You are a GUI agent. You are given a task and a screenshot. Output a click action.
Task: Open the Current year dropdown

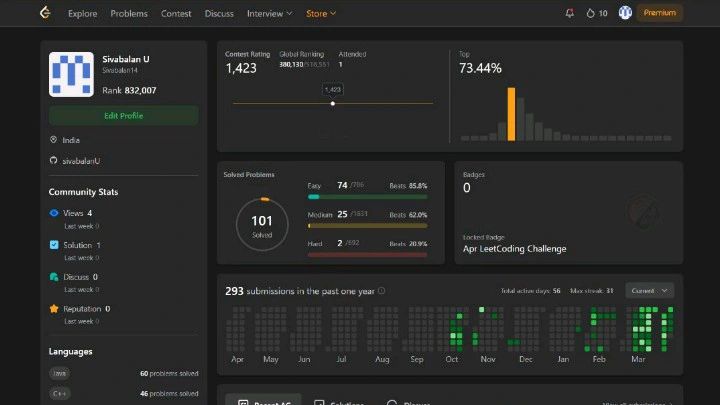[649, 291]
